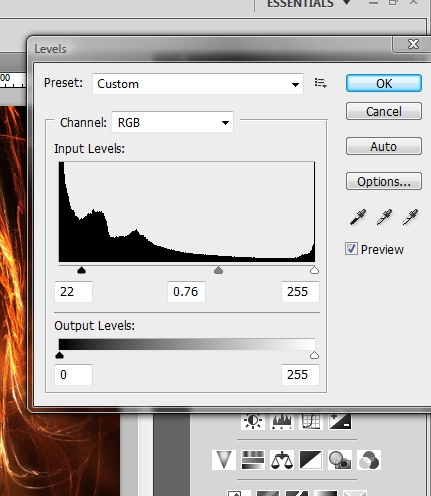Add an Exposure adjustment
Screen dimensions: 431x496
[340, 421]
